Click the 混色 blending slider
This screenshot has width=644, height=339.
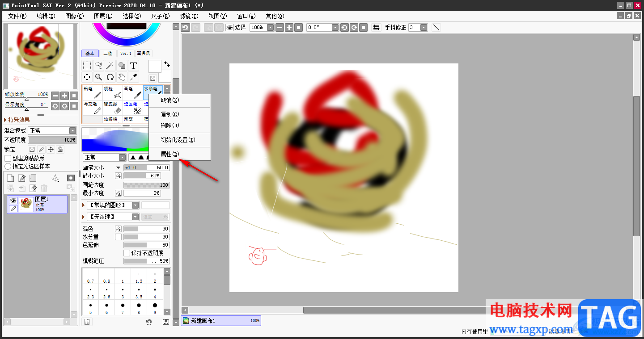point(147,229)
